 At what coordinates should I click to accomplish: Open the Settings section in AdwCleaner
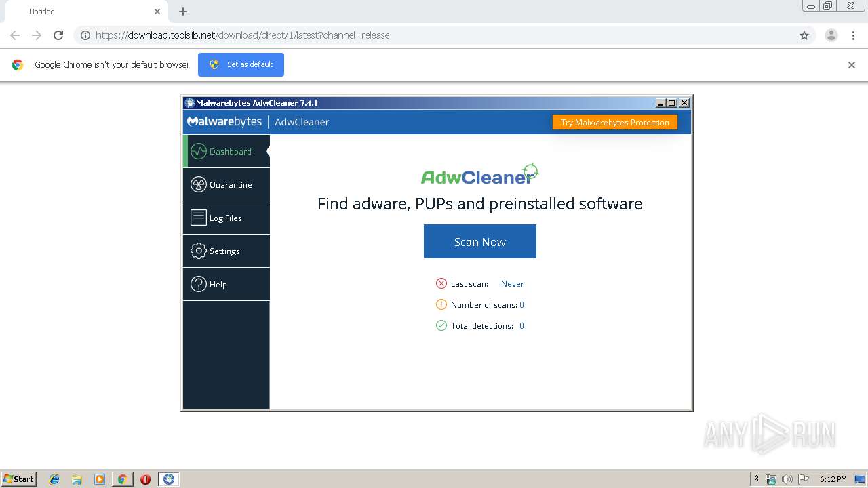coord(226,251)
